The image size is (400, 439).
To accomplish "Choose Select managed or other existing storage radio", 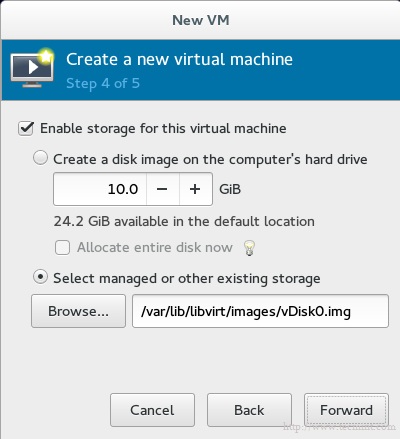I will [x=40, y=277].
